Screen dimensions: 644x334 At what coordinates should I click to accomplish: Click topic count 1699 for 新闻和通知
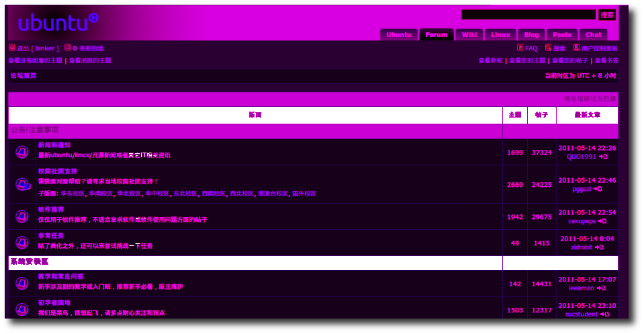514,153
